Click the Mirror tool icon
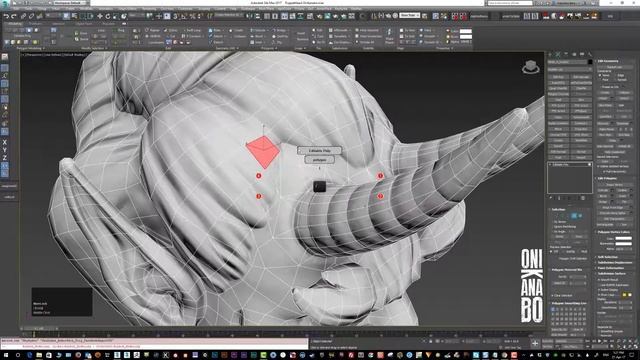This screenshot has height=360, width=640. click(x=250, y=16)
